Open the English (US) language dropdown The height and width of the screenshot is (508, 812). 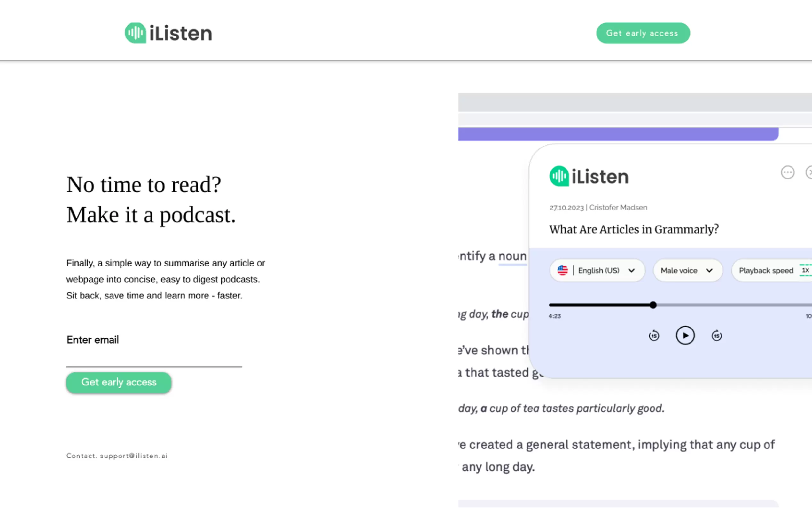coord(597,270)
